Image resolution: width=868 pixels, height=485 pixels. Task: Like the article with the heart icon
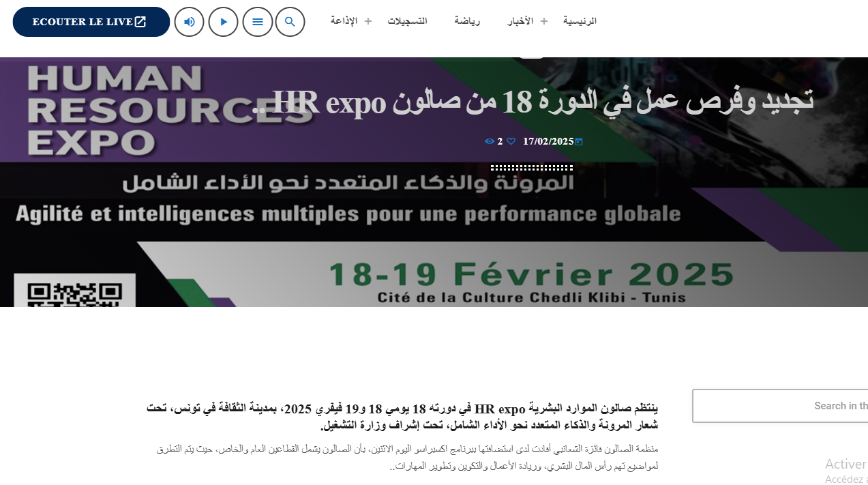click(511, 142)
